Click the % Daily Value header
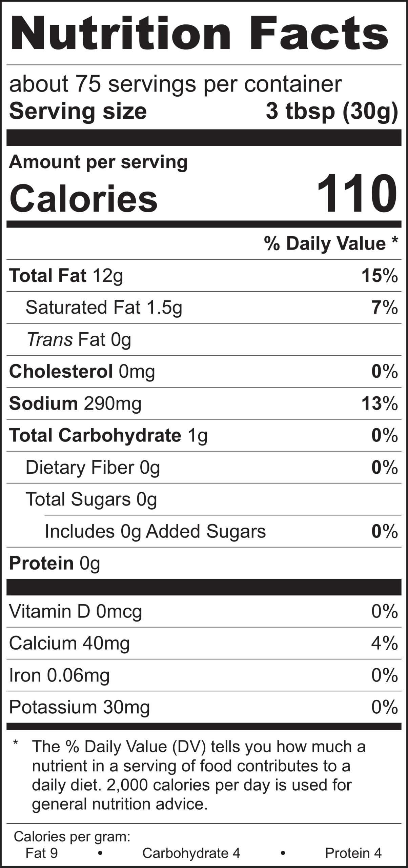This screenshot has width=408, height=868. tap(331, 243)
